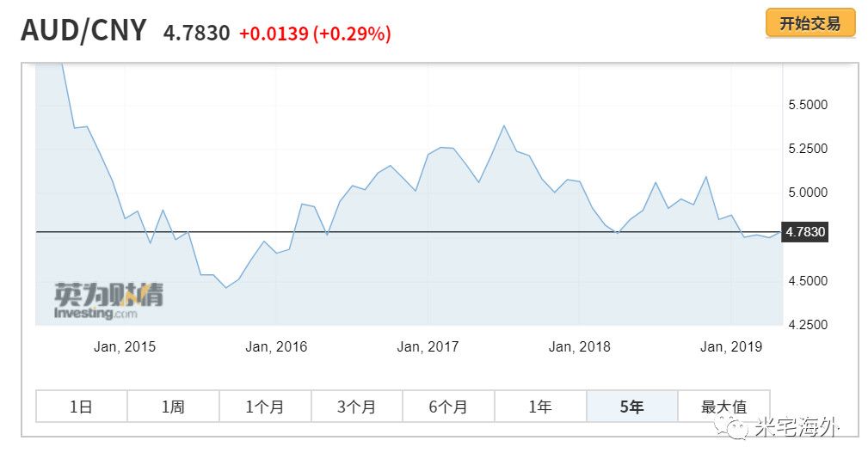Click the 4.7830 current price label
Screen dimensions: 868x465
(x=804, y=232)
